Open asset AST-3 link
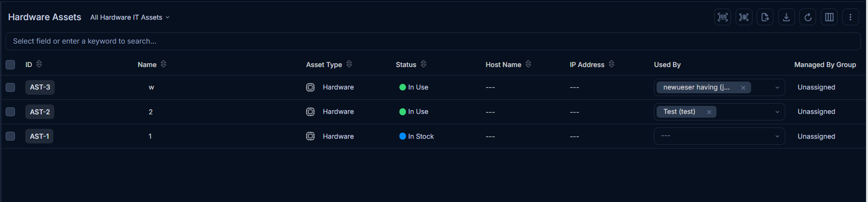 click(x=40, y=87)
